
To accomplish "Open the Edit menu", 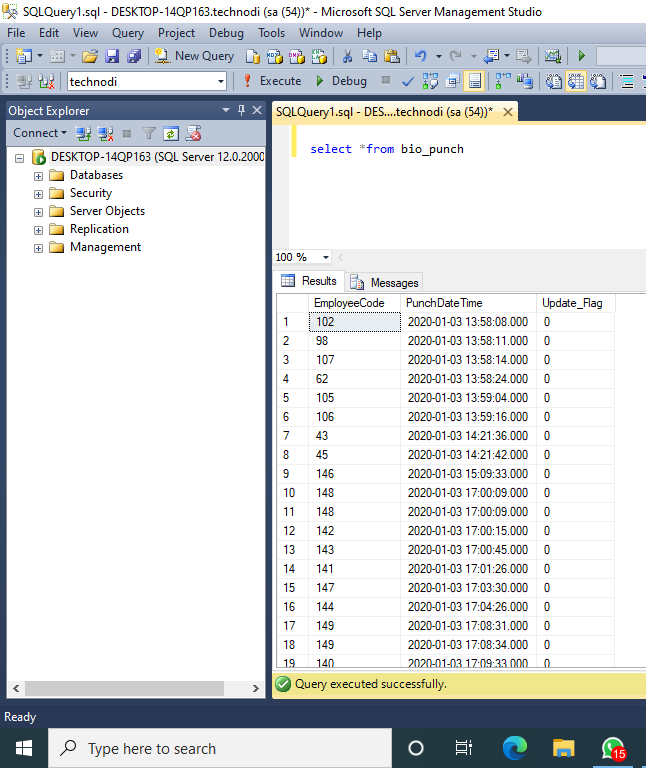I will click(49, 33).
